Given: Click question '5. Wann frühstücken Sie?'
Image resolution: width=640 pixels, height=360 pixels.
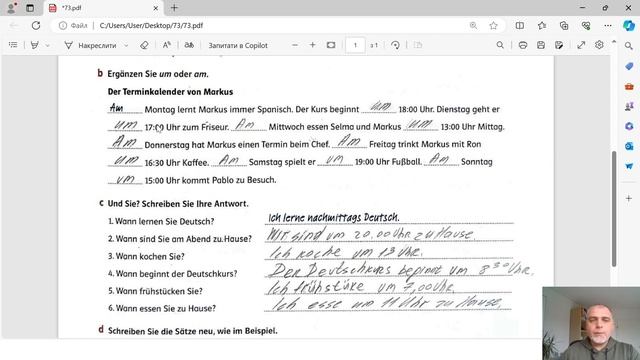Looking at the screenshot, I should (x=155, y=291).
